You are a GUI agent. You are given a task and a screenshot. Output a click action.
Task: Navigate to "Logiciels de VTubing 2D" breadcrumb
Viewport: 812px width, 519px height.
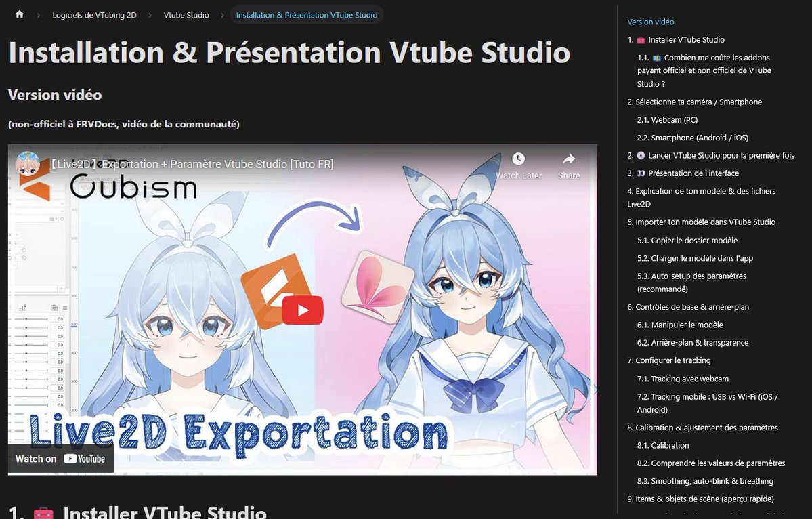[94, 14]
